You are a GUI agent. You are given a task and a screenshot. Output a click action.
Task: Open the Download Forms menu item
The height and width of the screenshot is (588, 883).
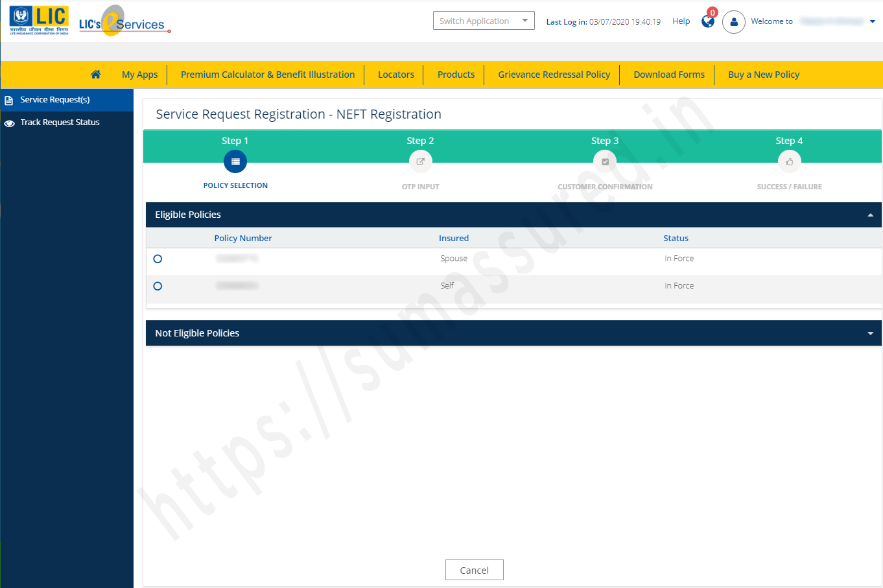[668, 74]
